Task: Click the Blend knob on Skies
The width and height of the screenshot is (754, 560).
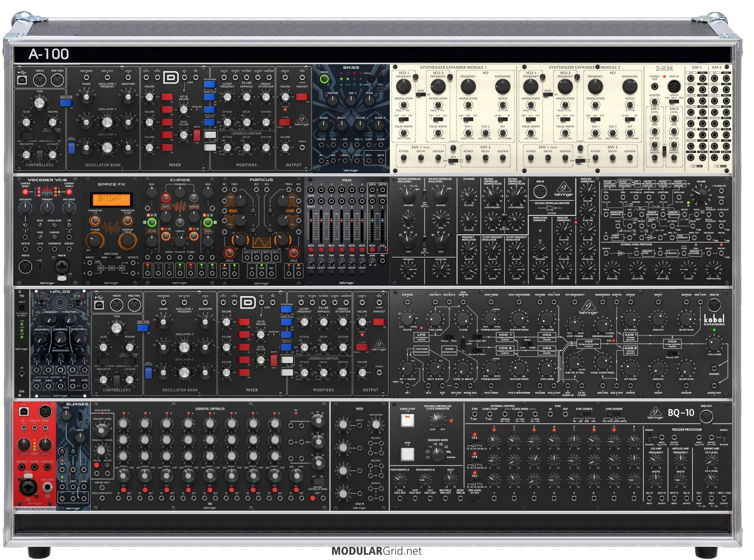Action: (379, 126)
